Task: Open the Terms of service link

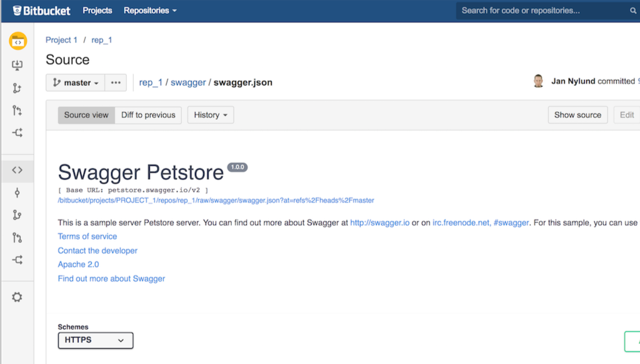Action: tap(87, 237)
